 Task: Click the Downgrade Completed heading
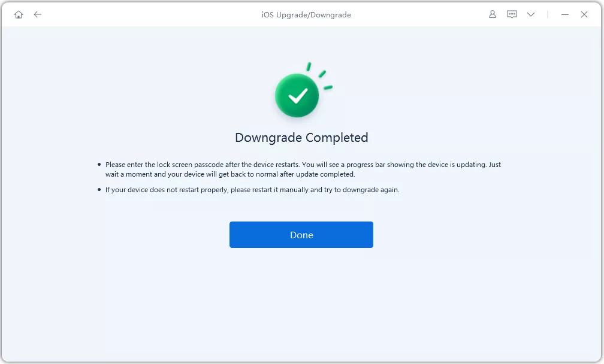(301, 137)
